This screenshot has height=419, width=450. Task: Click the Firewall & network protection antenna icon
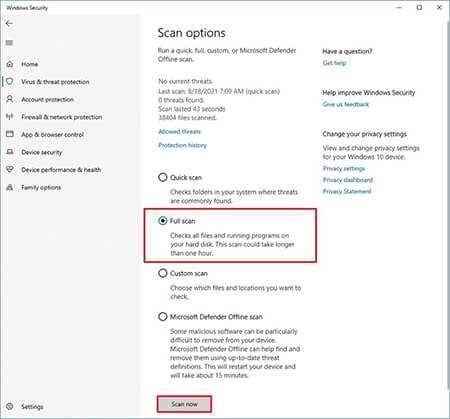coord(10,117)
